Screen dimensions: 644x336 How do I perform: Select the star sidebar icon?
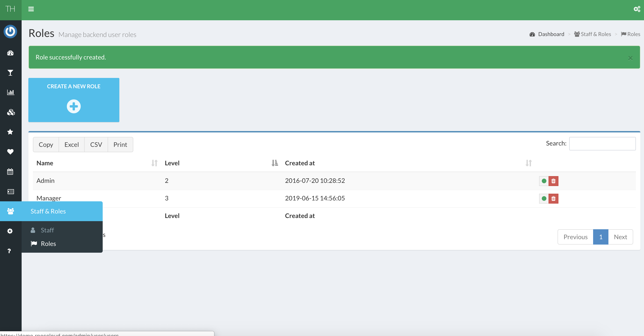[x=10, y=132]
